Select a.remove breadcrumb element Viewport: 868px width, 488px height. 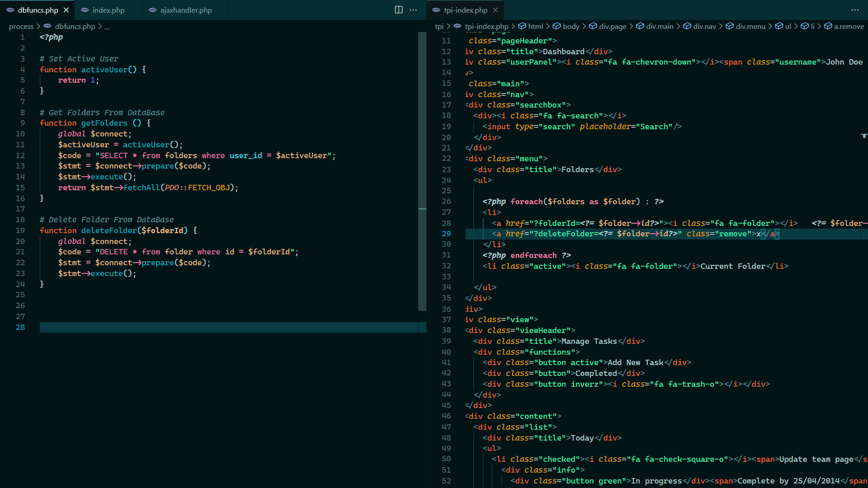tap(849, 27)
